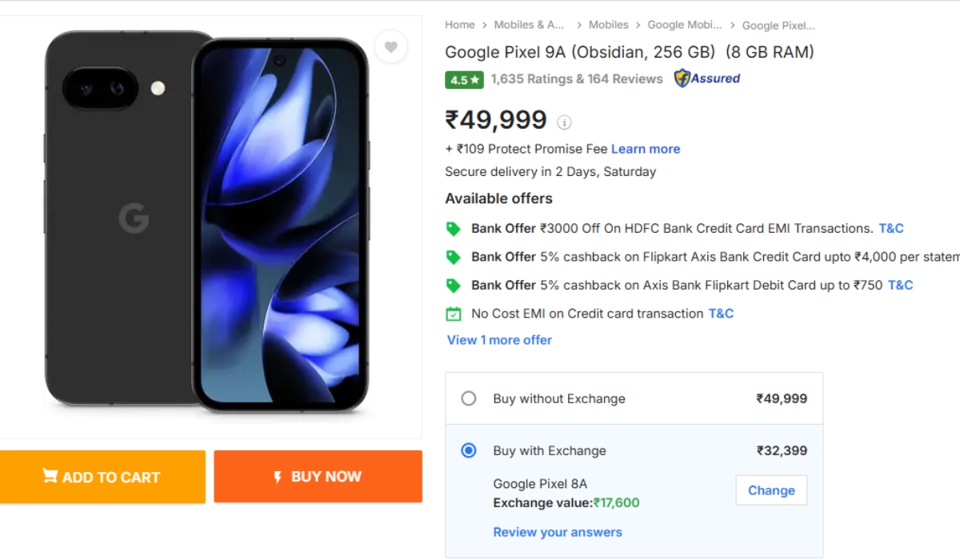Viewport: 960px width, 560px height.
Task: Open Learn more about Protect Promise Fee
Action: [x=646, y=149]
